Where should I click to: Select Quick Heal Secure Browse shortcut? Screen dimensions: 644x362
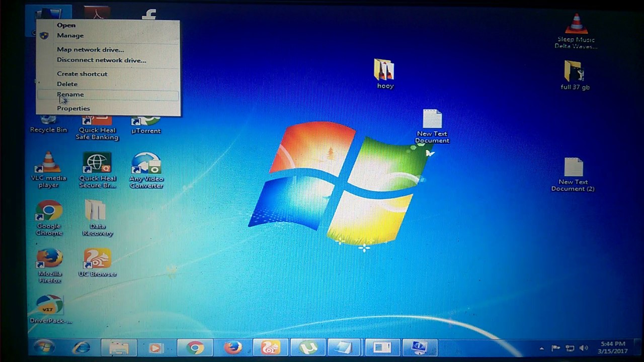[97, 170]
